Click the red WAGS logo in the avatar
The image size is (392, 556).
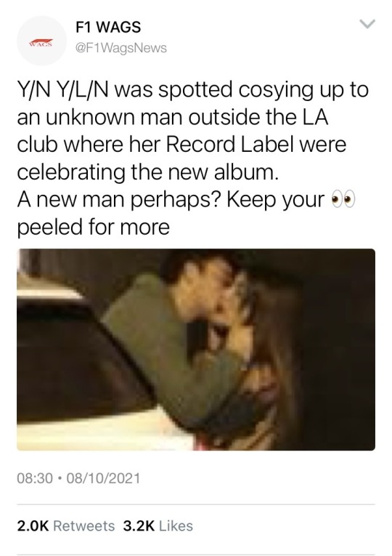[41, 44]
